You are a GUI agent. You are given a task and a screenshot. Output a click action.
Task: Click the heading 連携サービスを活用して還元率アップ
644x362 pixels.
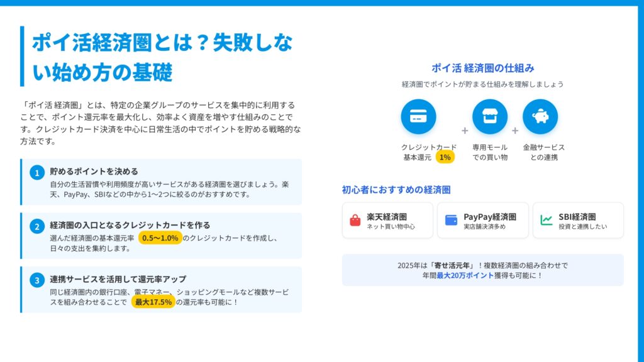pos(118,279)
